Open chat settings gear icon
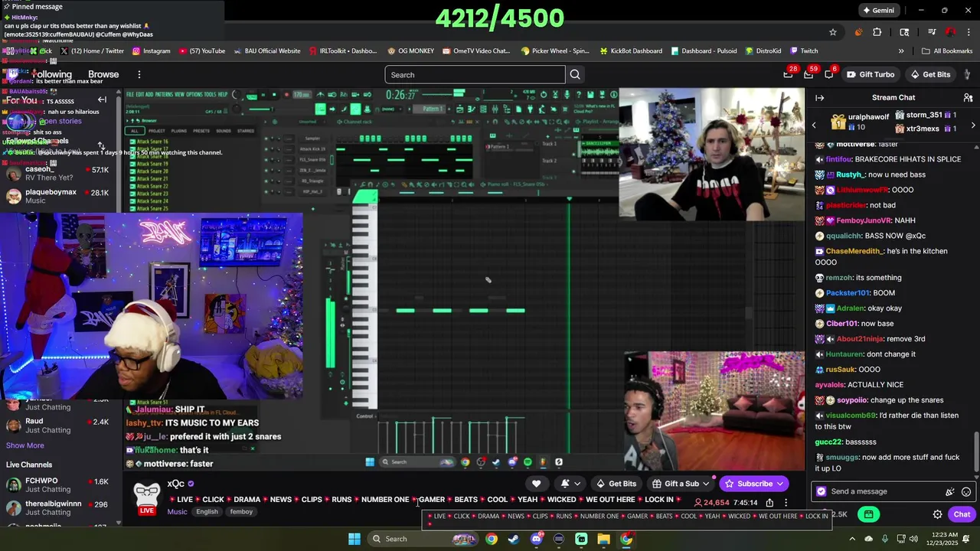 [937, 514]
